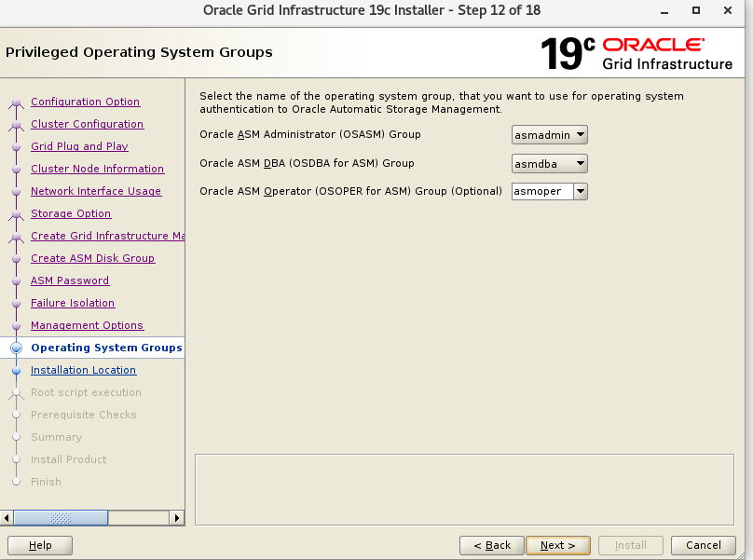Minimize the installer window
Screen dimensions: 753x560
[x=664, y=10]
